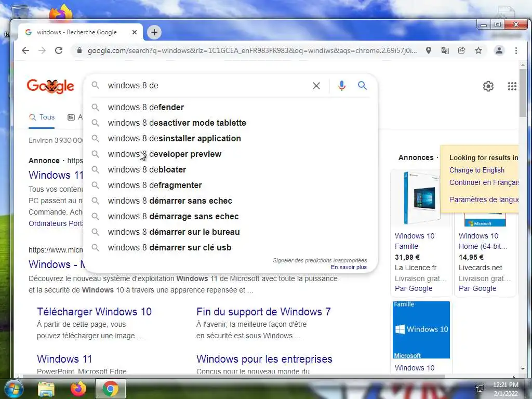The image size is (532, 399).
Task: Select suggestion 'windows 8 démarrer sur clé usb'
Action: 230,248
